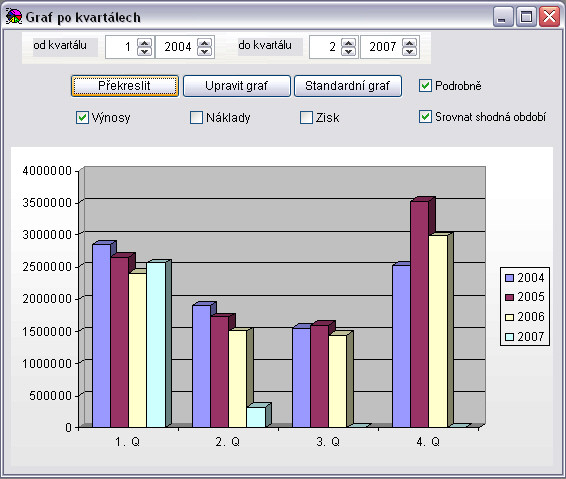Click the 1. Q axis label
Screen dimensions: 566x479
[127, 441]
